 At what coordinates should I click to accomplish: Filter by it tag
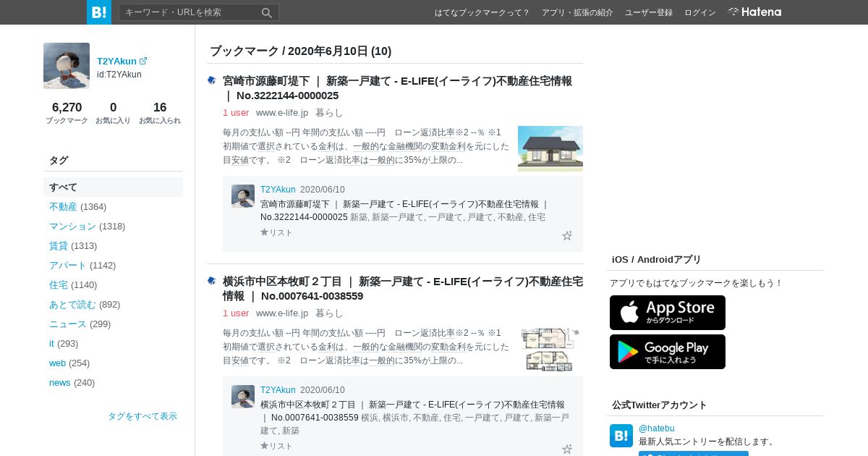pyautogui.click(x=51, y=343)
